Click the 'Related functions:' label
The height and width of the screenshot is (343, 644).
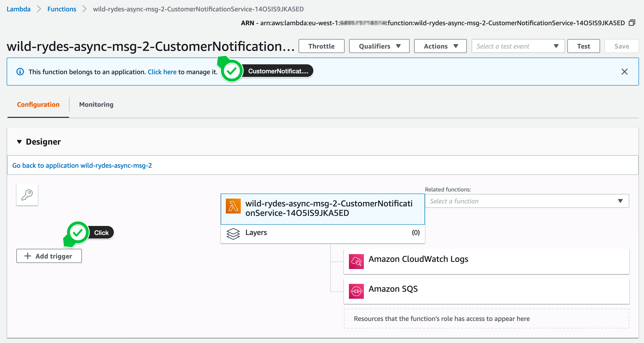[448, 190]
